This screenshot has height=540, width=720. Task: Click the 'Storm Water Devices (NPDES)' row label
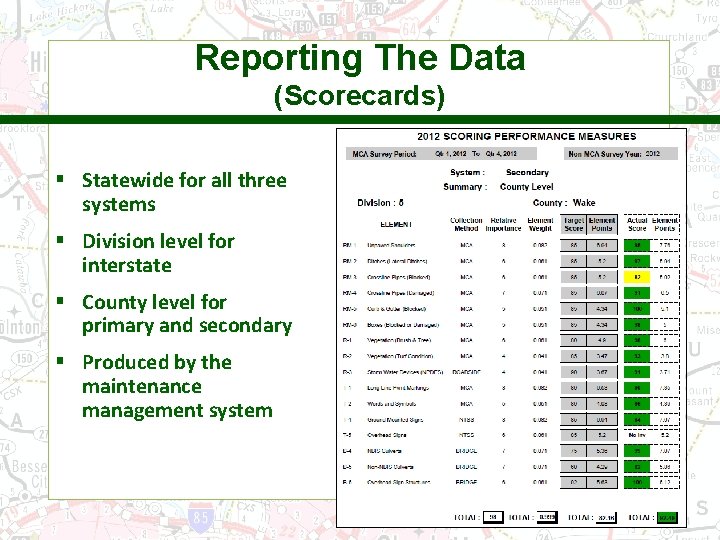405,372
